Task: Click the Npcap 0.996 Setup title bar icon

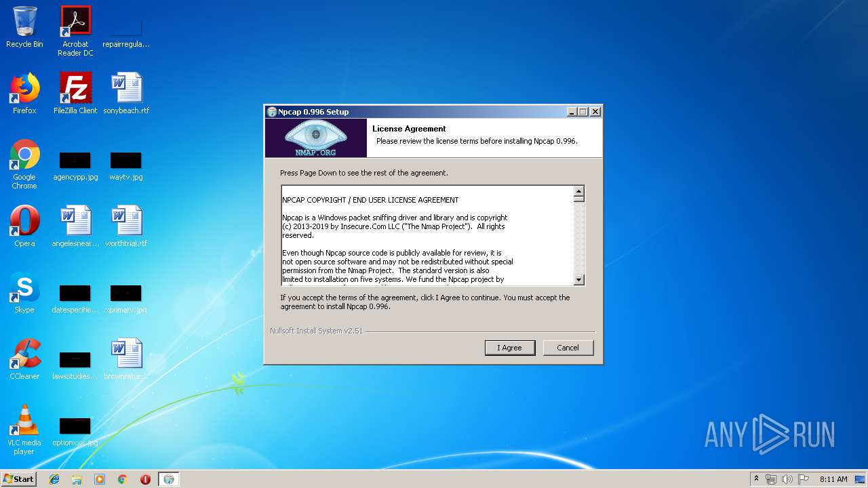Action: (x=272, y=112)
